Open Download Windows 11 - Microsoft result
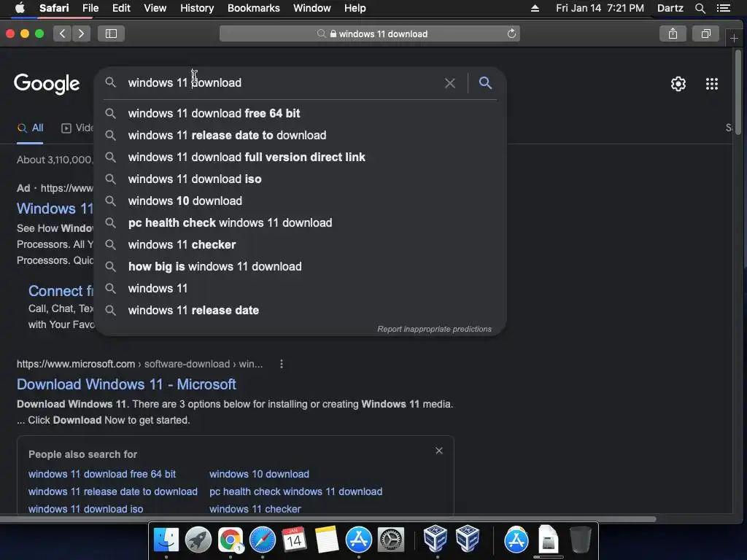 click(x=126, y=384)
